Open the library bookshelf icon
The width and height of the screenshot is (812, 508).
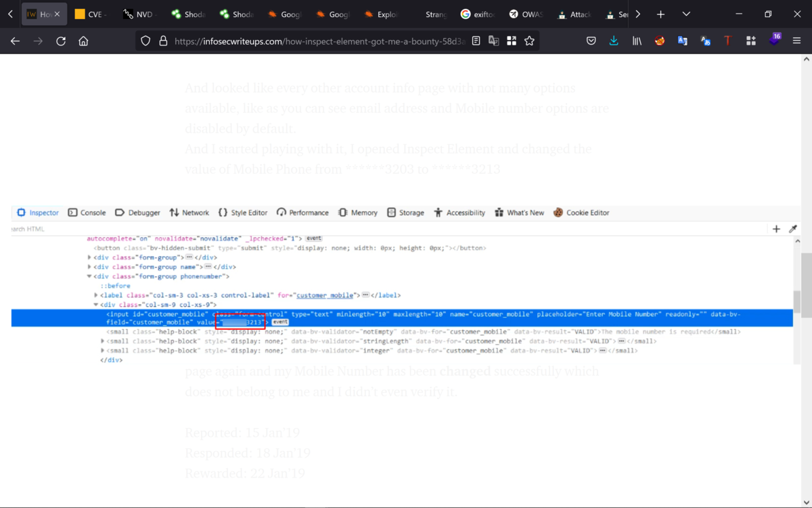[637, 41]
